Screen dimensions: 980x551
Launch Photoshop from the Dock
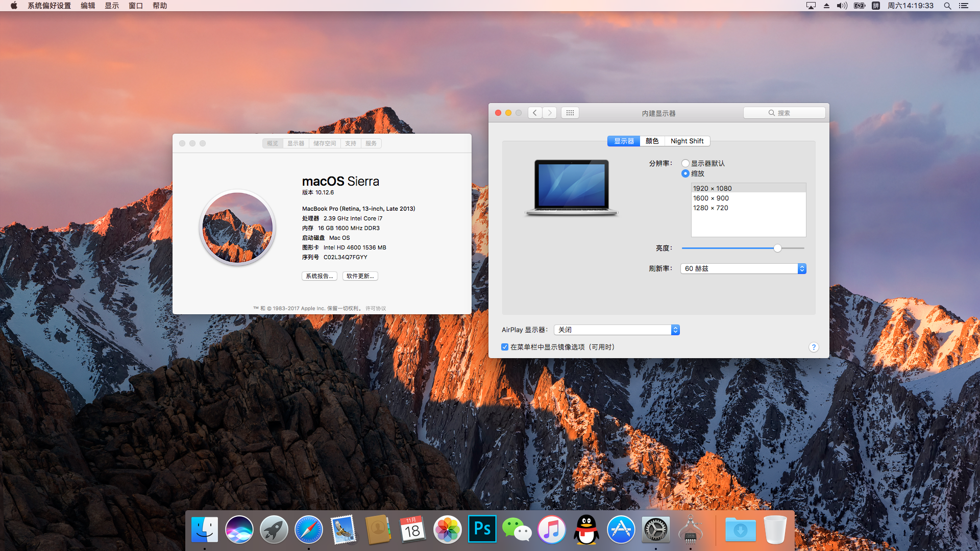tap(482, 530)
